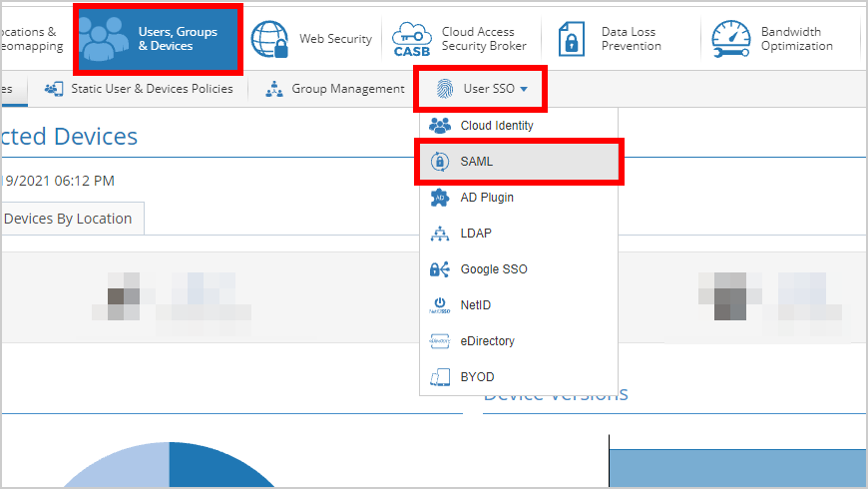Open the Web Security section
The height and width of the screenshot is (489, 868).
click(x=311, y=39)
